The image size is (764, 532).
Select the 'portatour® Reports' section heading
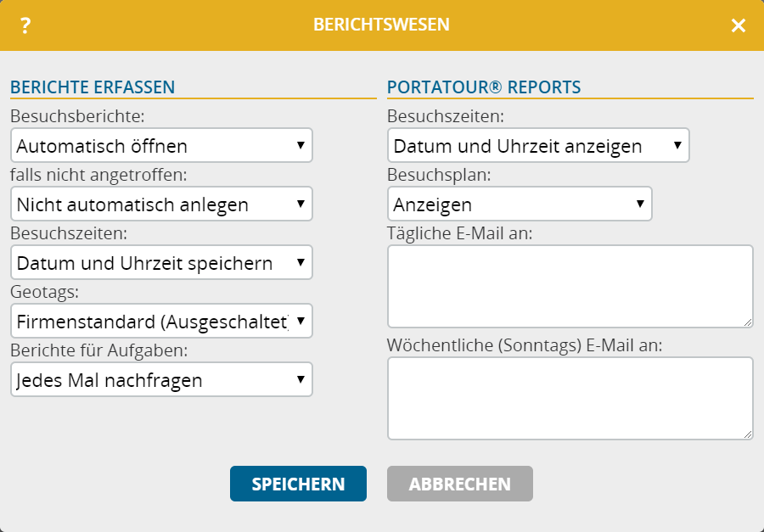click(484, 87)
